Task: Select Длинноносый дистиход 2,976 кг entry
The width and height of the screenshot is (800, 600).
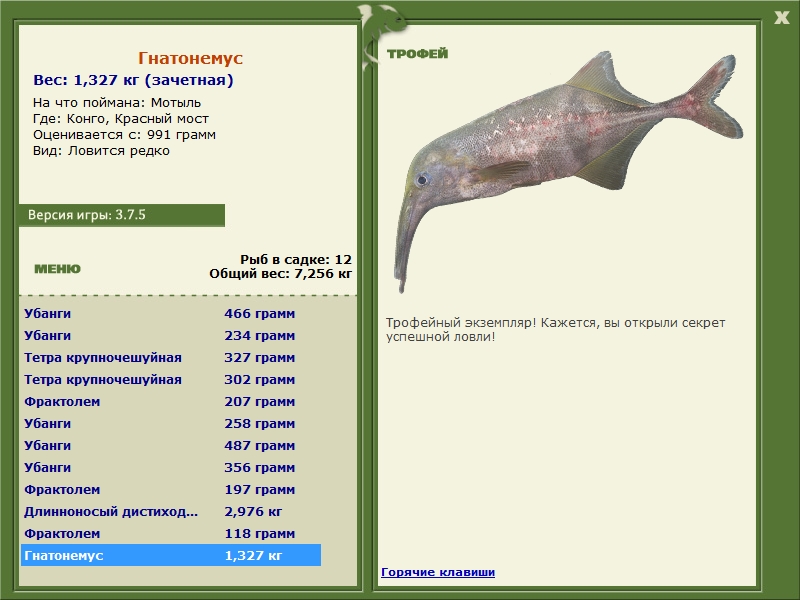Action: (x=171, y=511)
